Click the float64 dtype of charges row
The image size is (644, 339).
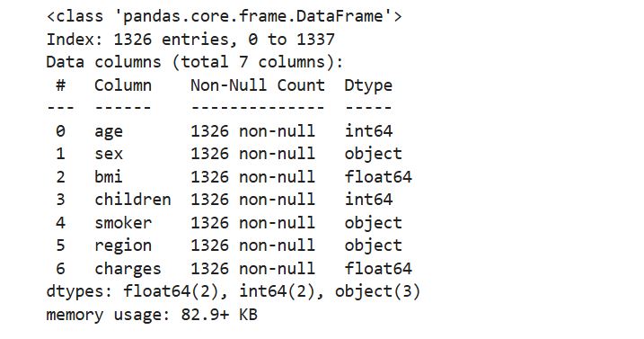(378, 268)
